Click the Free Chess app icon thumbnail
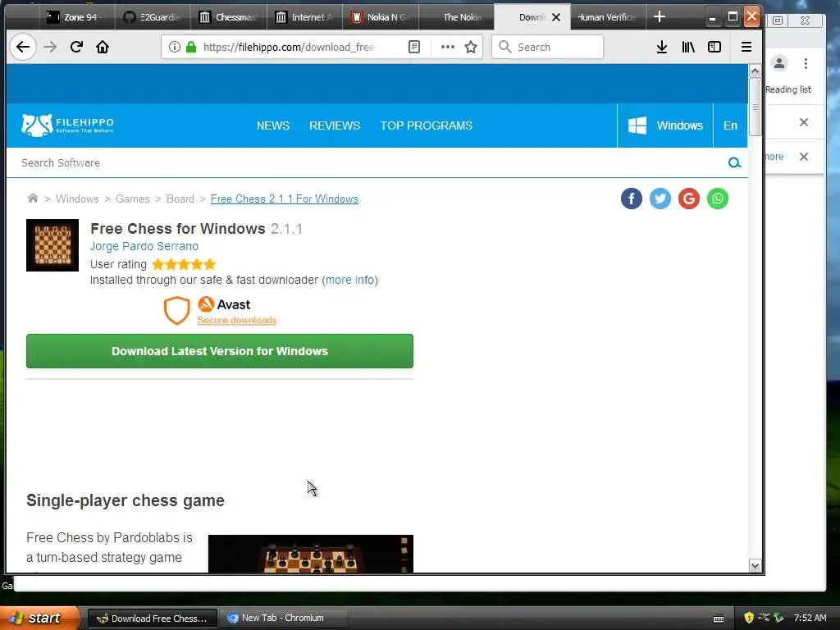This screenshot has width=840, height=630. (52, 245)
